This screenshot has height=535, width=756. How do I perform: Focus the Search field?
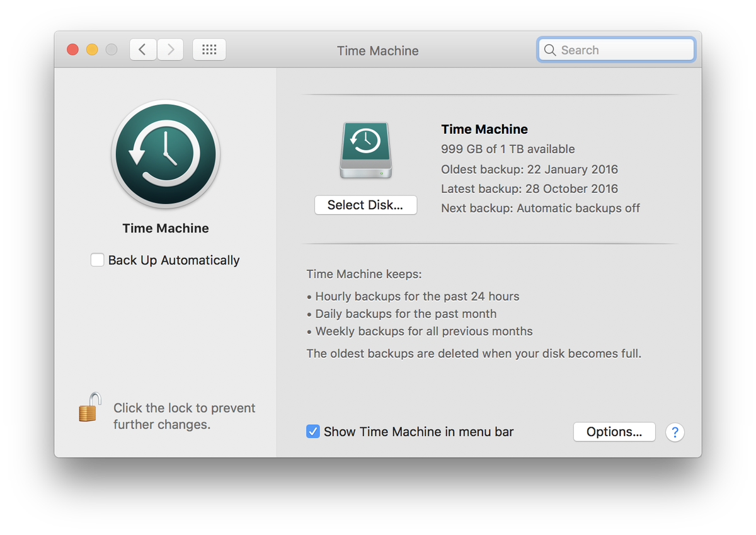[x=617, y=50]
